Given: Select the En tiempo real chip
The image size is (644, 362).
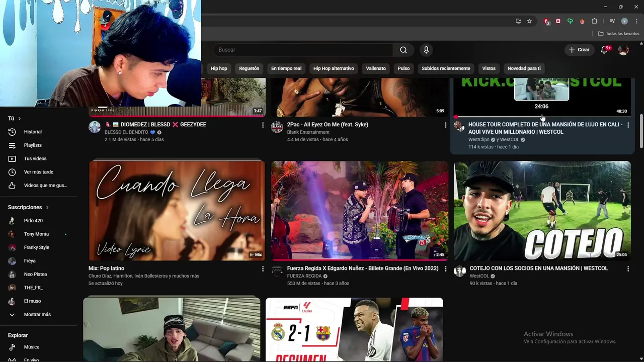Looking at the screenshot, I should point(286,68).
